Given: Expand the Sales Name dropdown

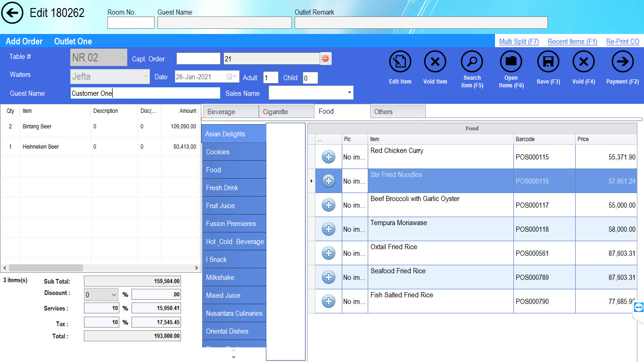Looking at the screenshot, I should (x=349, y=93).
